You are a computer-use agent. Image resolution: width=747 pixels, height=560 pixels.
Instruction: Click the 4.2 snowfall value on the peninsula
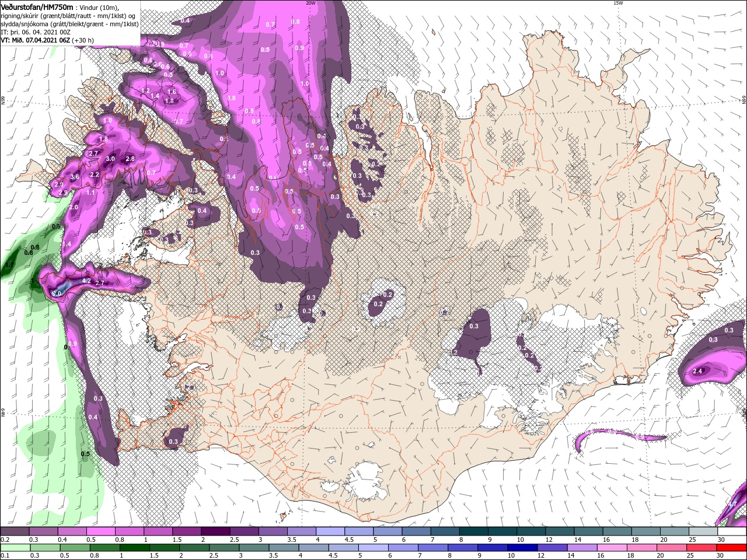(x=87, y=281)
